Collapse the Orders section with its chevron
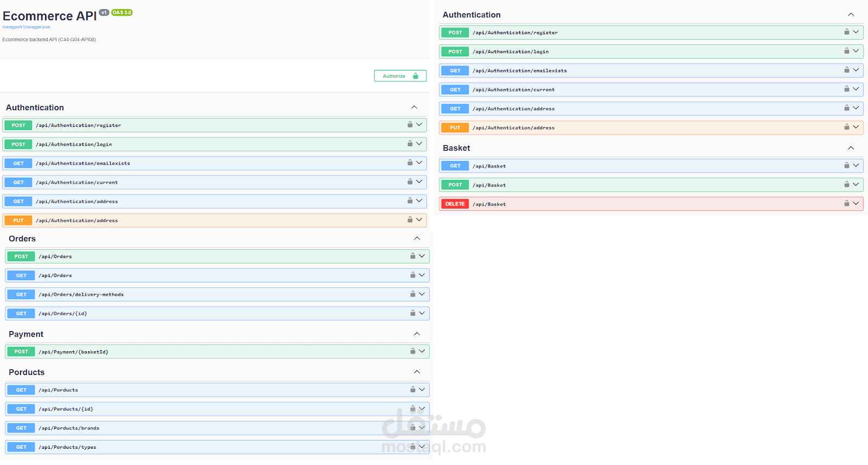 417,238
